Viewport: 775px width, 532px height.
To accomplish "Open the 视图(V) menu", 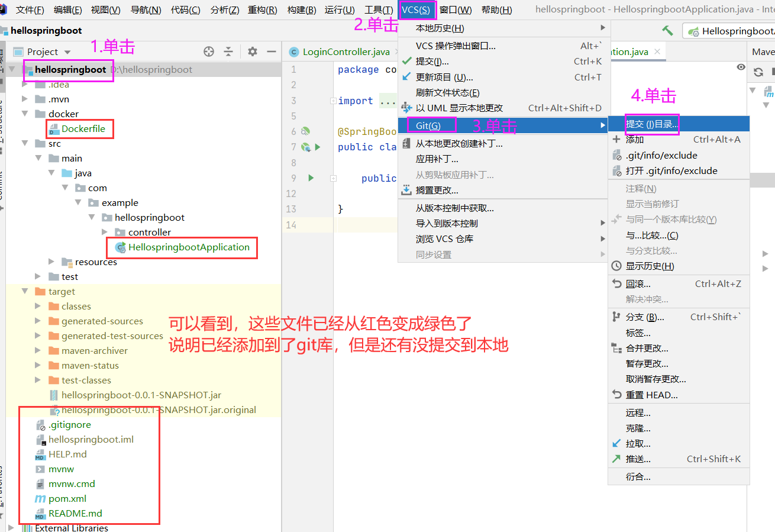I will point(106,9).
